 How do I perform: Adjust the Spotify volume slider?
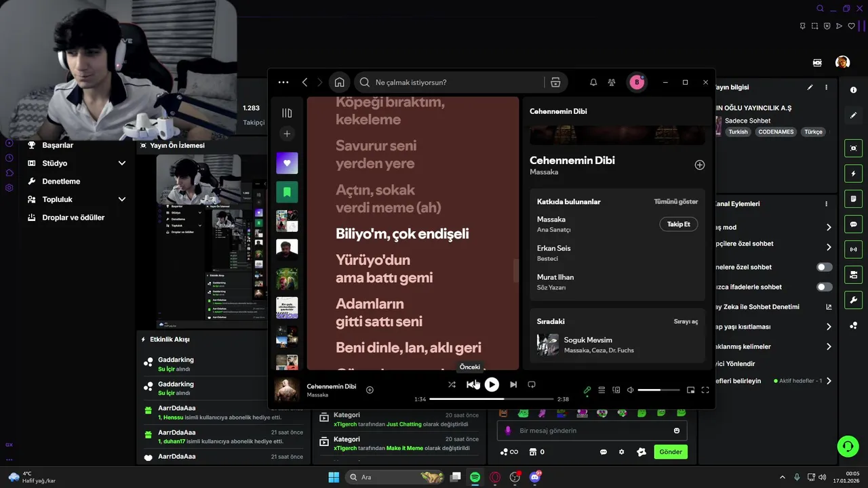(658, 390)
